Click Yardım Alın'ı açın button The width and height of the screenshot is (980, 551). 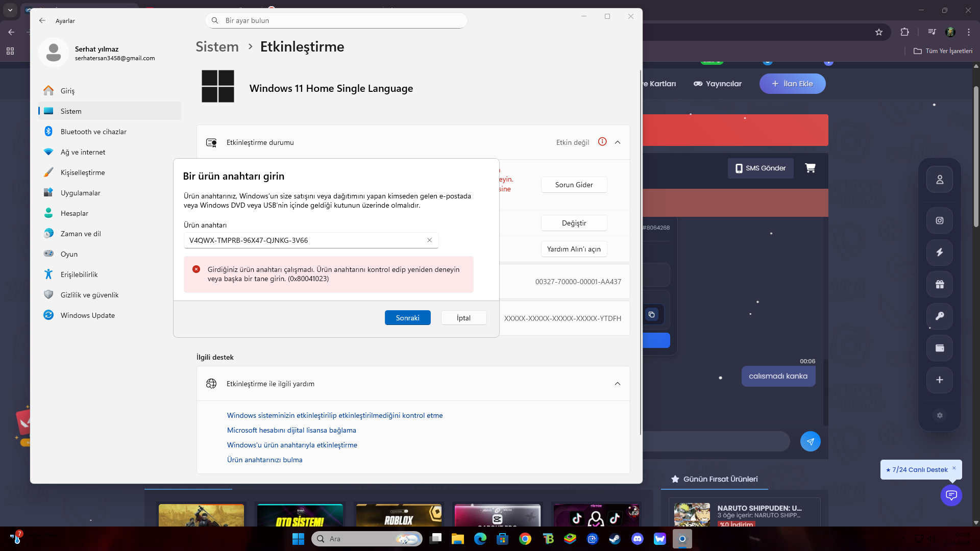click(x=574, y=249)
